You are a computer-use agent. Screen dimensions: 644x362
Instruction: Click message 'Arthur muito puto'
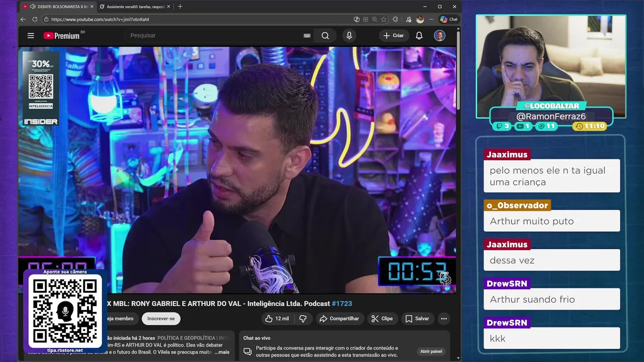point(552,221)
